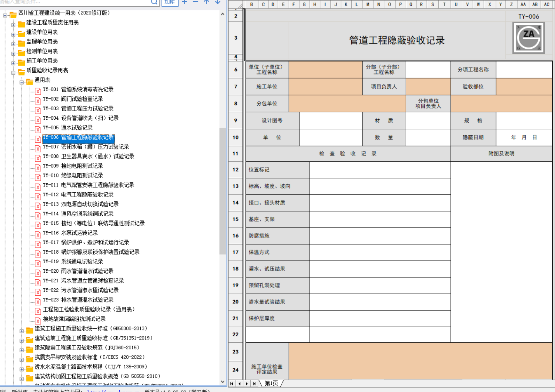Click the 加库 button
The image size is (555, 392).
[x=170, y=2]
